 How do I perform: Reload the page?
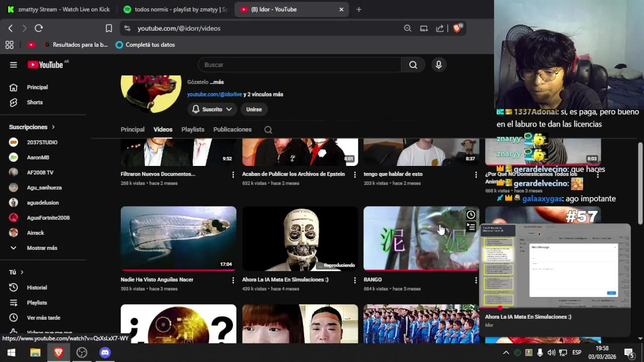[39, 28]
